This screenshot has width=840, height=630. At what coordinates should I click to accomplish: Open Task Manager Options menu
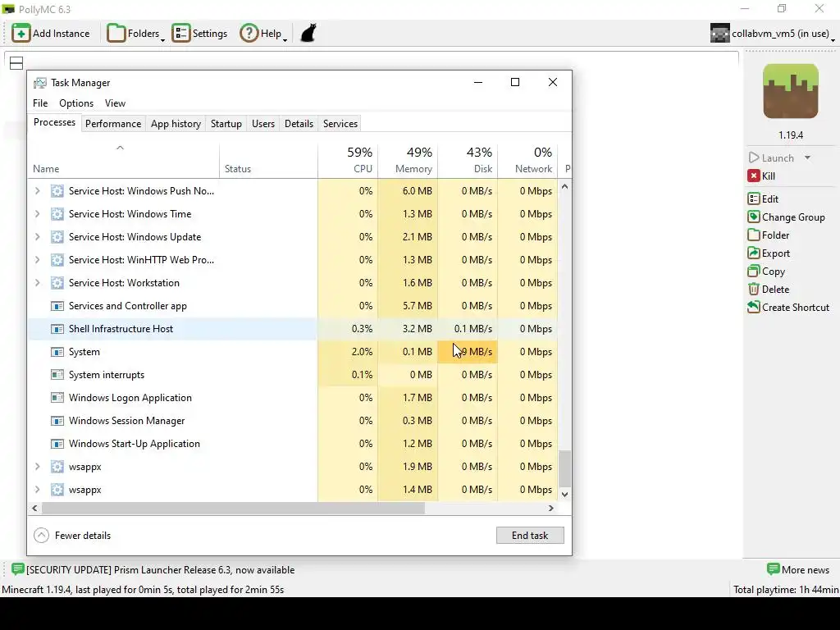point(76,103)
